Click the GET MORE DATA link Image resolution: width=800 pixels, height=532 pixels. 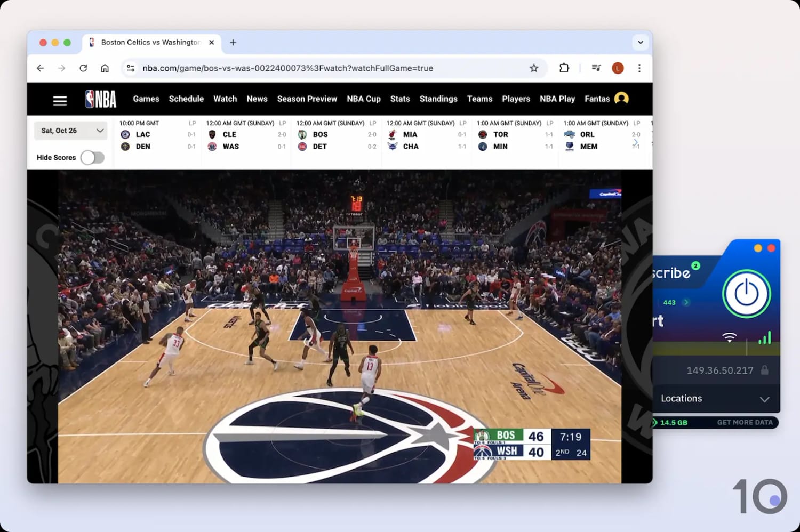coord(745,422)
